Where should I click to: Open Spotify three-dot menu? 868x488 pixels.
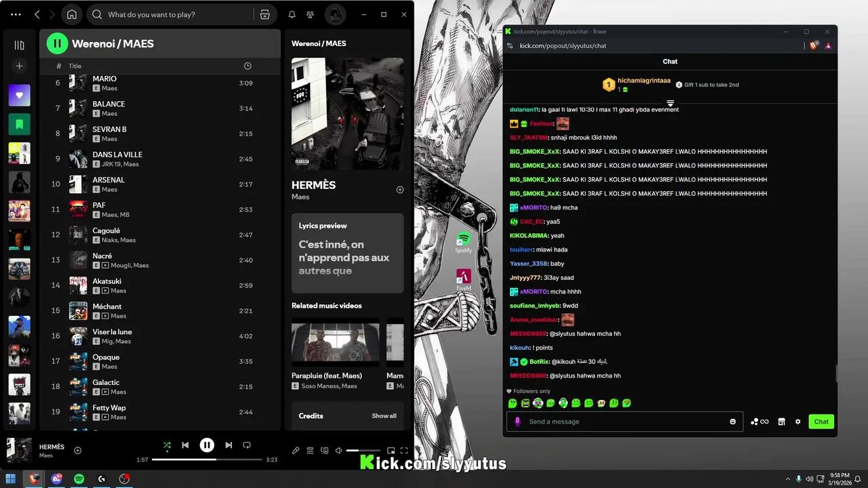(16, 14)
